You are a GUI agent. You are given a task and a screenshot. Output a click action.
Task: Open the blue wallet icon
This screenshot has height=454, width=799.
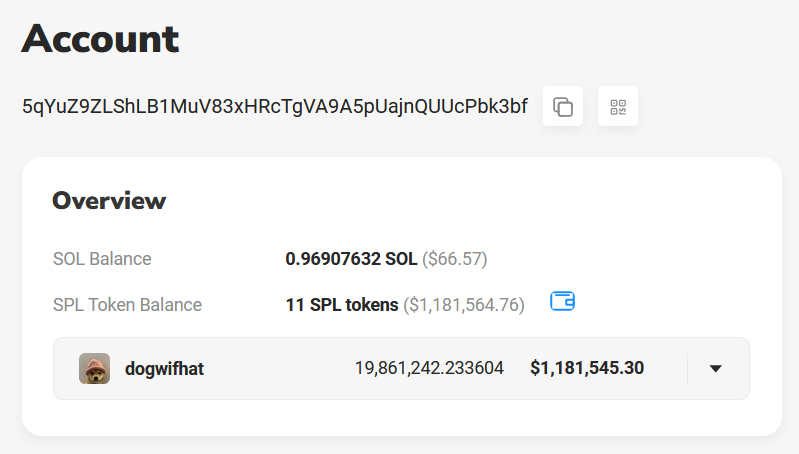(563, 301)
